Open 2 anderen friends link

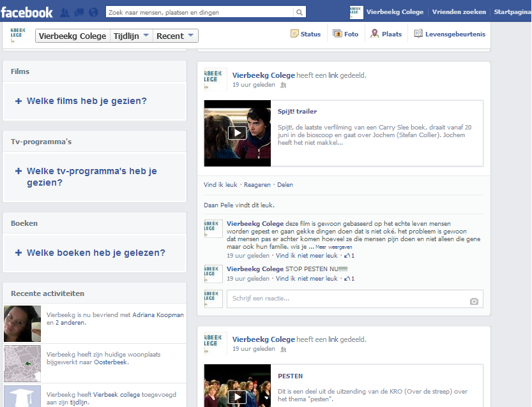click(70, 323)
